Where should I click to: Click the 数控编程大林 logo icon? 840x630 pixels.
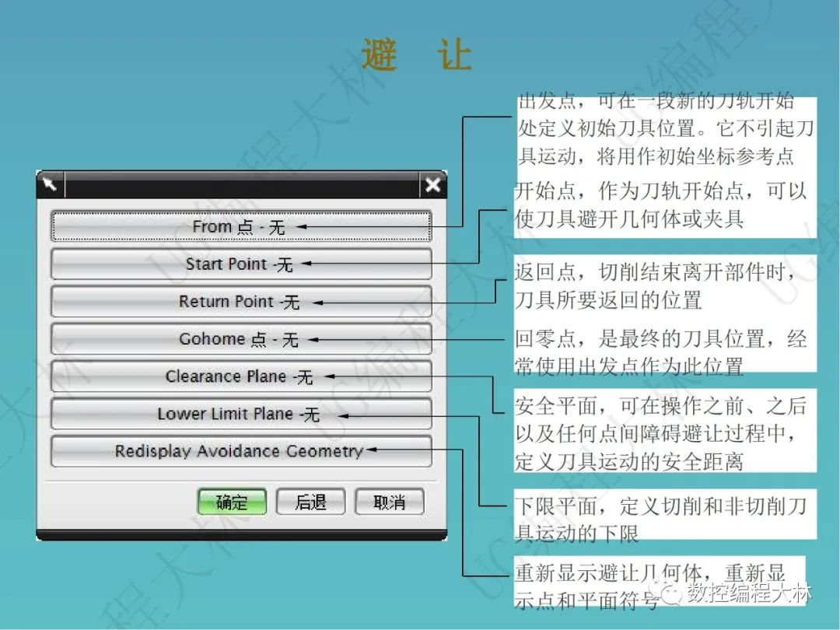click(671, 592)
